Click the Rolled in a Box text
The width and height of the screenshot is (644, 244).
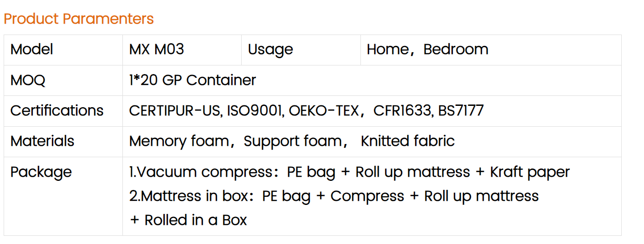click(196, 220)
